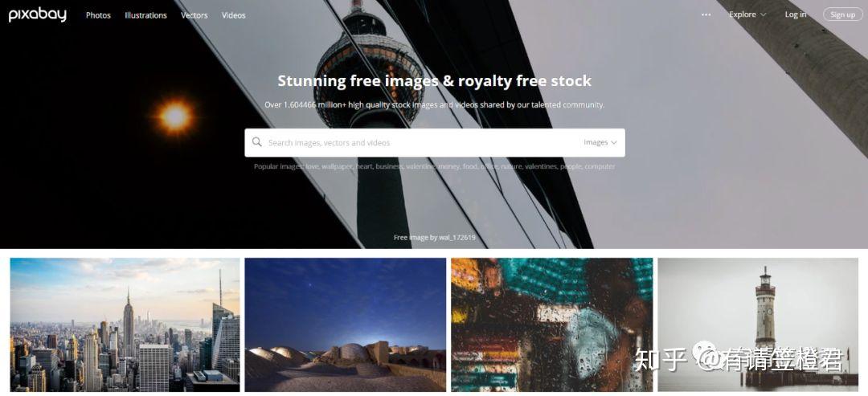Open the three-dots more menu
The width and height of the screenshot is (868, 396).
click(706, 15)
